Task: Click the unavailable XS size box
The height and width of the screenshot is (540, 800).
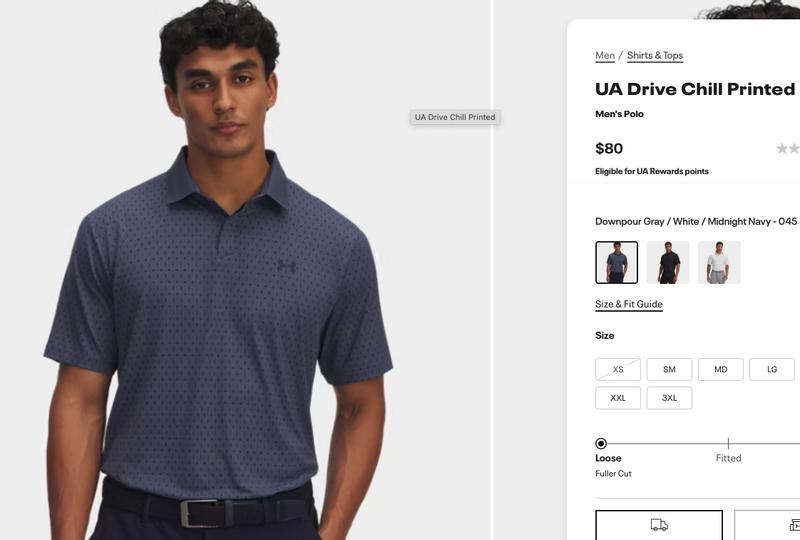Action: (x=618, y=370)
